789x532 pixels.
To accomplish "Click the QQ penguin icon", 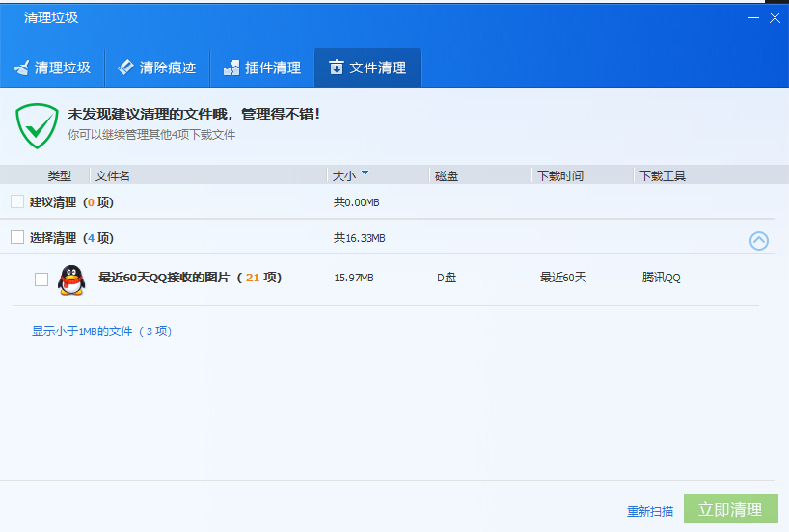I will 71,279.
